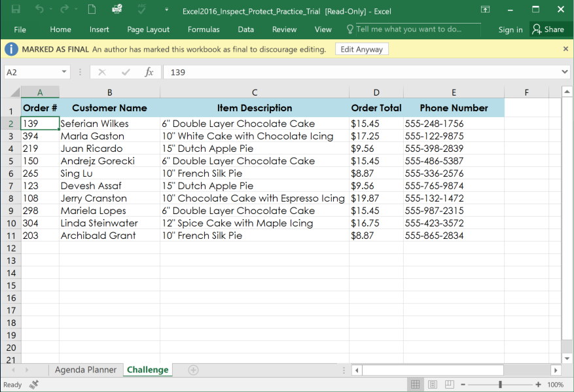Image resolution: width=574 pixels, height=392 pixels.
Task: Switch to Page Layout view
Action: click(433, 385)
